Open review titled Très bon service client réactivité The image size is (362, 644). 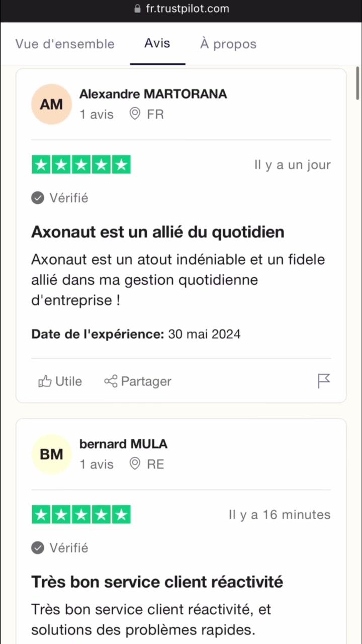tap(157, 582)
